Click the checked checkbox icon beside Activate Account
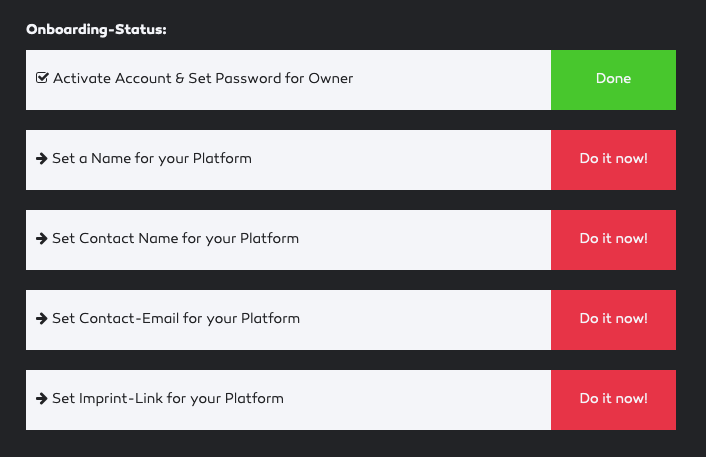 [x=42, y=78]
